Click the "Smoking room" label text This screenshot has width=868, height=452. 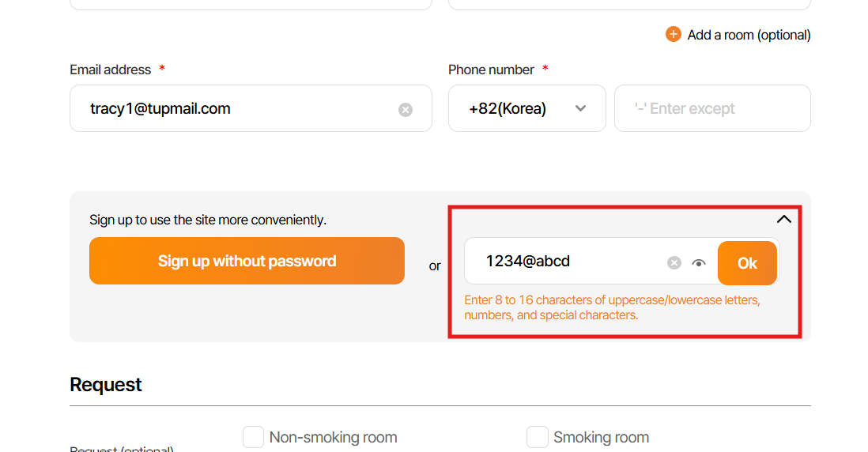[601, 437]
